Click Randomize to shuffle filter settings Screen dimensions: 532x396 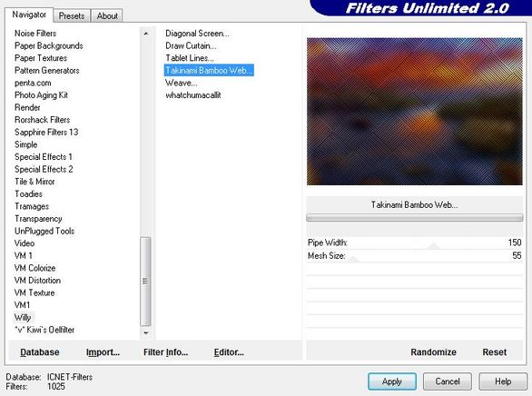(433, 352)
